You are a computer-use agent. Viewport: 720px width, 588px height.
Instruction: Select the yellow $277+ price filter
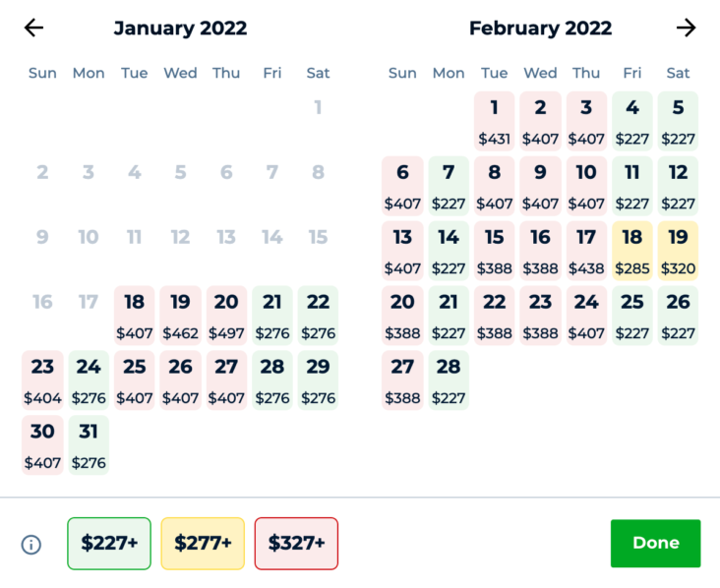(203, 544)
